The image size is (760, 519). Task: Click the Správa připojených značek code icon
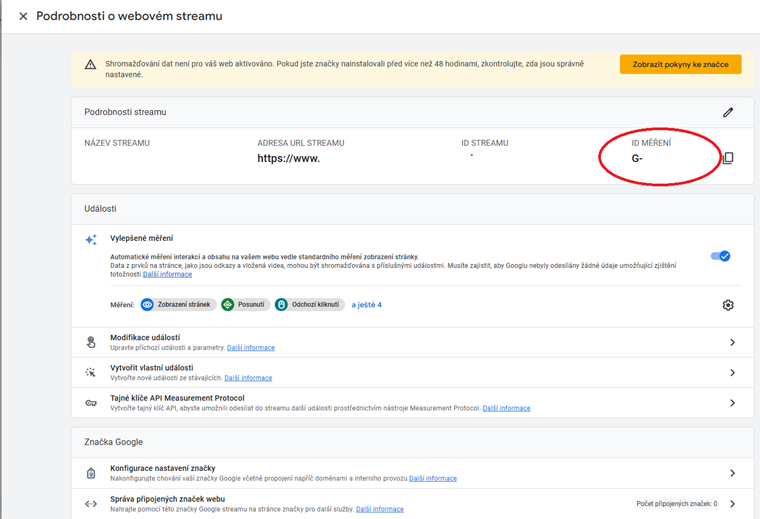click(91, 504)
